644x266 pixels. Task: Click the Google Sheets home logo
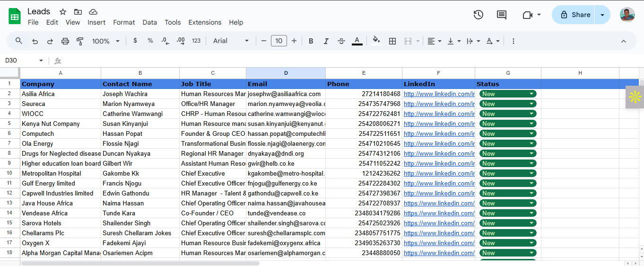(15, 17)
